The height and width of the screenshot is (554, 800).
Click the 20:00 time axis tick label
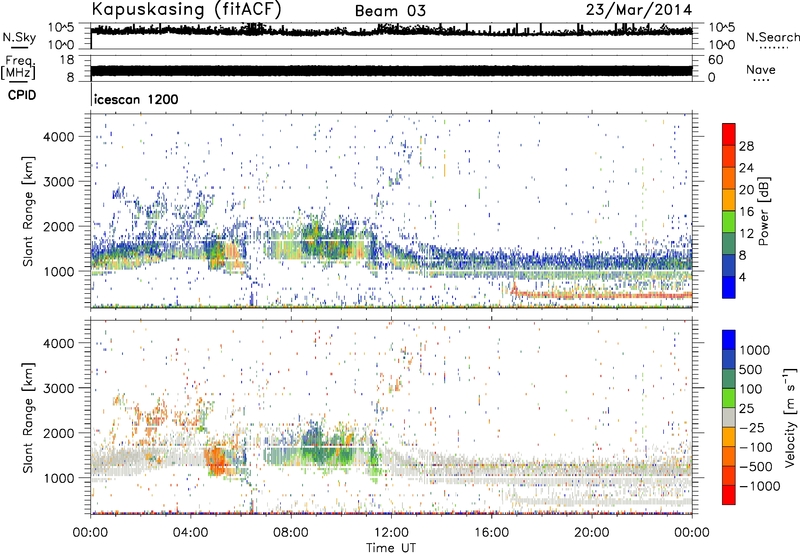click(591, 533)
